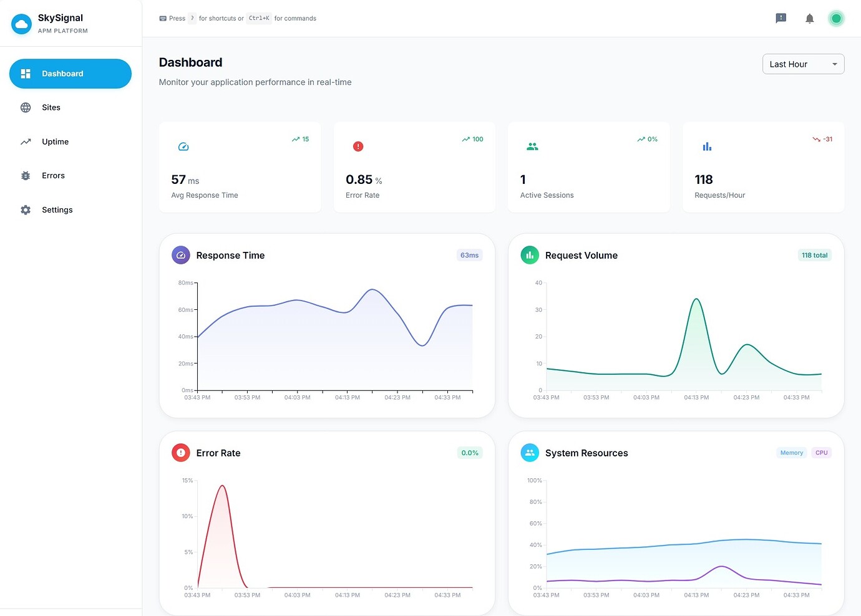The height and width of the screenshot is (616, 861).
Task: Open the Last Hour time range dropdown
Action: pyautogui.click(x=803, y=64)
